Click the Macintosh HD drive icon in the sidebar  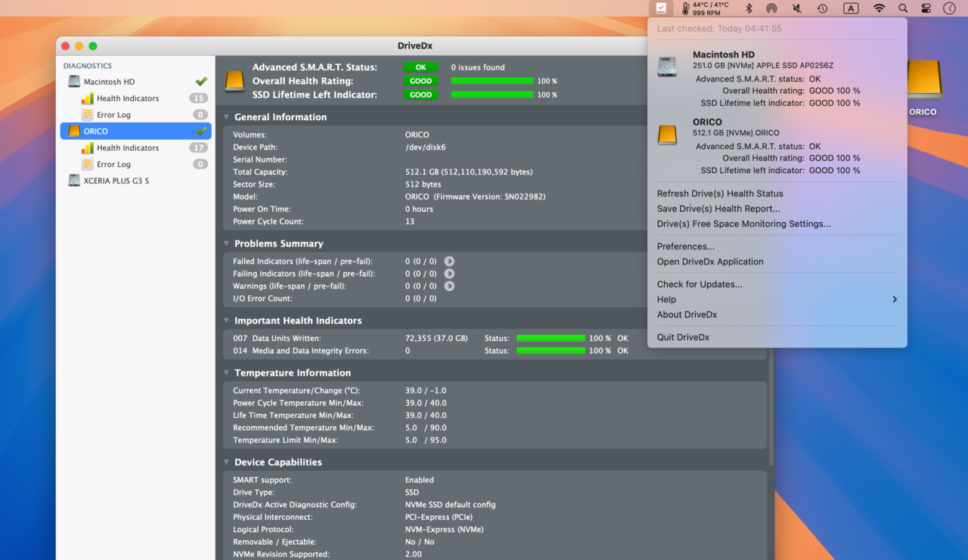[x=74, y=82]
